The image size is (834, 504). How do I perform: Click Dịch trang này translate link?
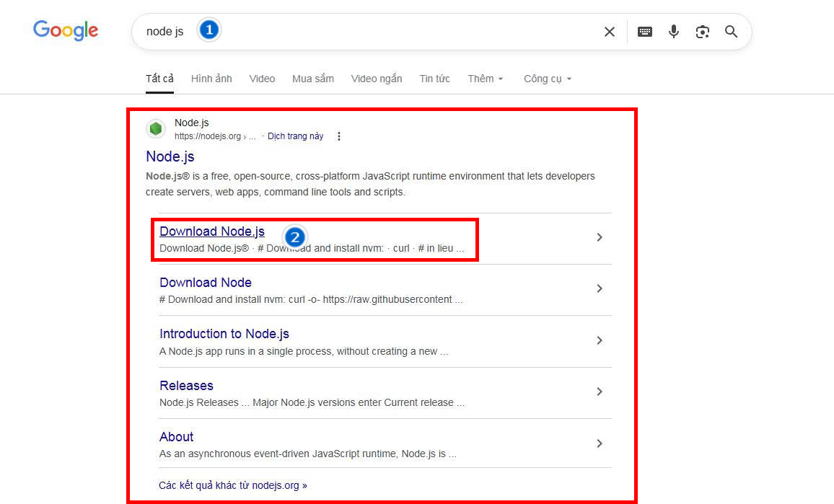(x=295, y=136)
